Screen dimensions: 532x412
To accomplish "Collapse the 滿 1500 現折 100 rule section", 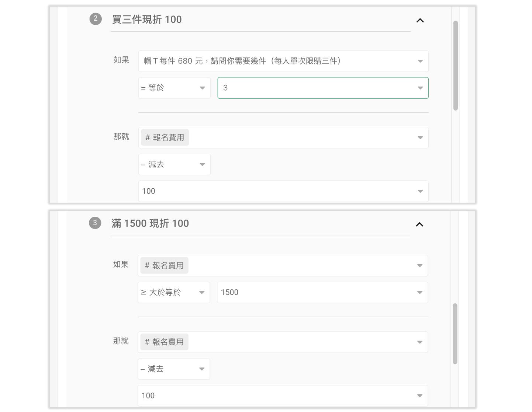I will 419,224.
